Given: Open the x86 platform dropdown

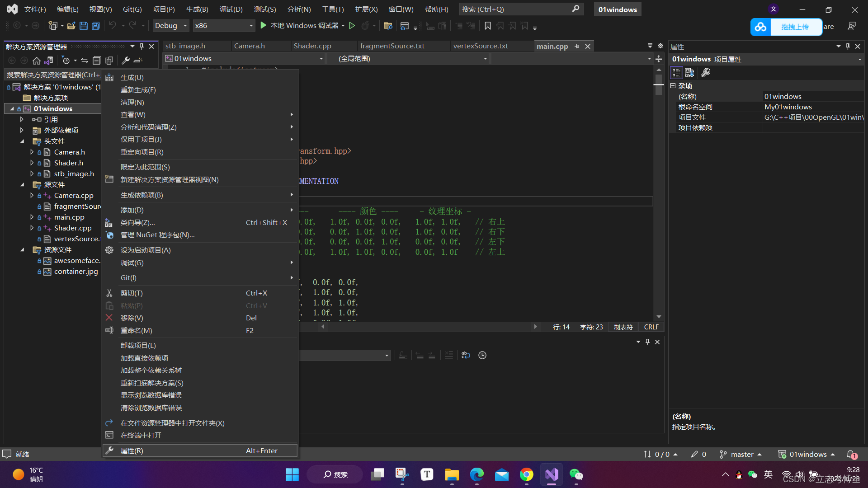Looking at the screenshot, I should [x=224, y=26].
